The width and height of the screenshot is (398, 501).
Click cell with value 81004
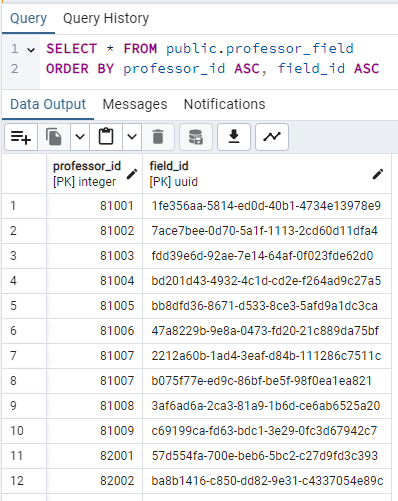click(x=94, y=281)
